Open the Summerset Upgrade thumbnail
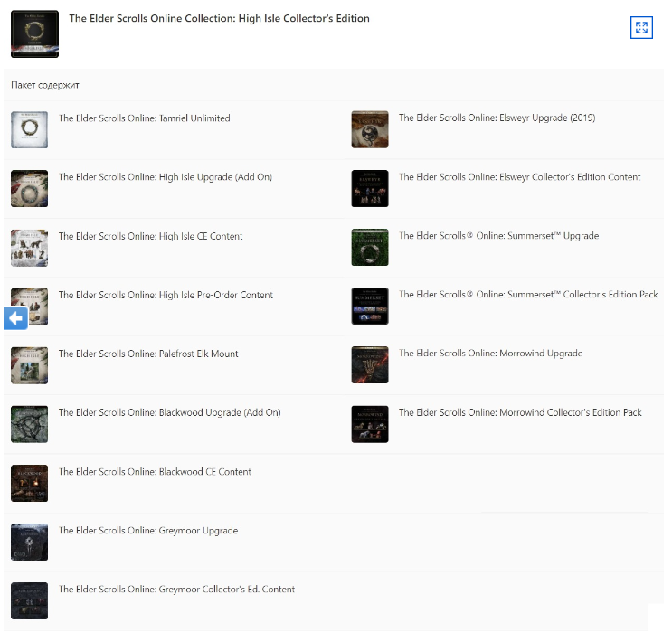Viewport: 672px width, 632px height. (x=370, y=247)
